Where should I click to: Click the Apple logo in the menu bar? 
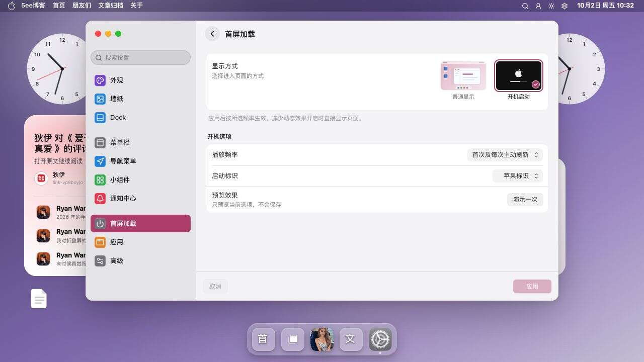[x=12, y=6]
